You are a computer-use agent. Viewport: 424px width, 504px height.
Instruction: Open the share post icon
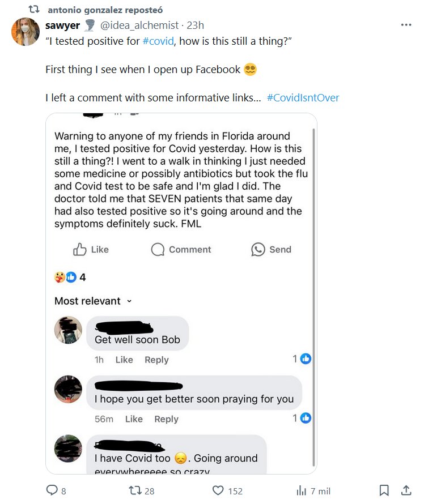pos(406,490)
